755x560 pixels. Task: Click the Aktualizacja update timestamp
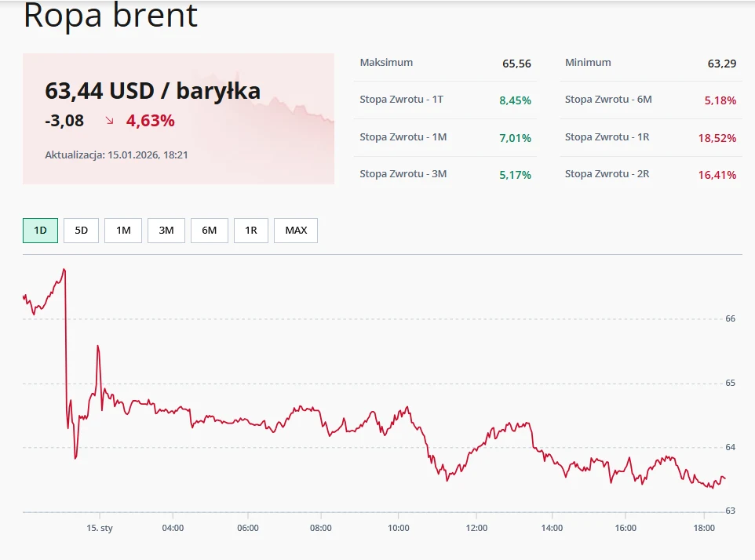117,155
